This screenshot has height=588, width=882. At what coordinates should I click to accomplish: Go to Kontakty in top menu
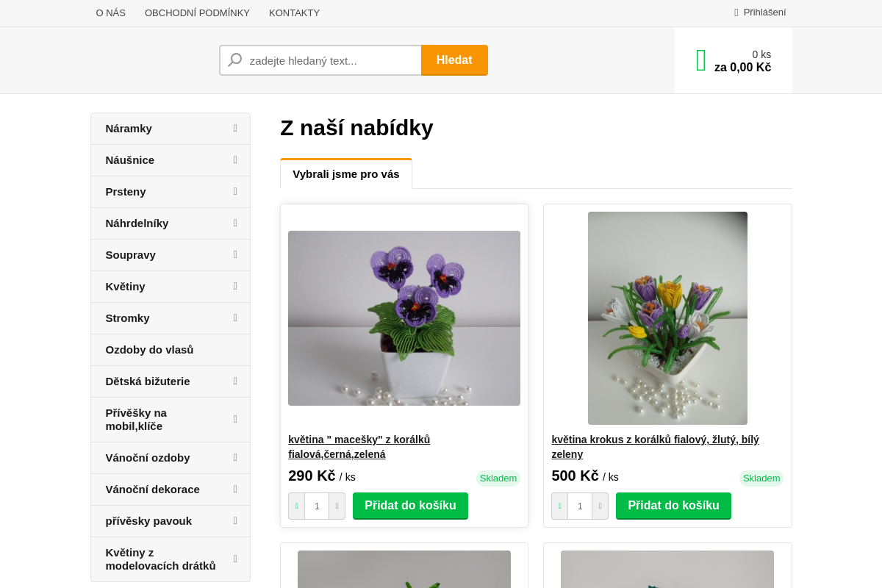coord(294,12)
